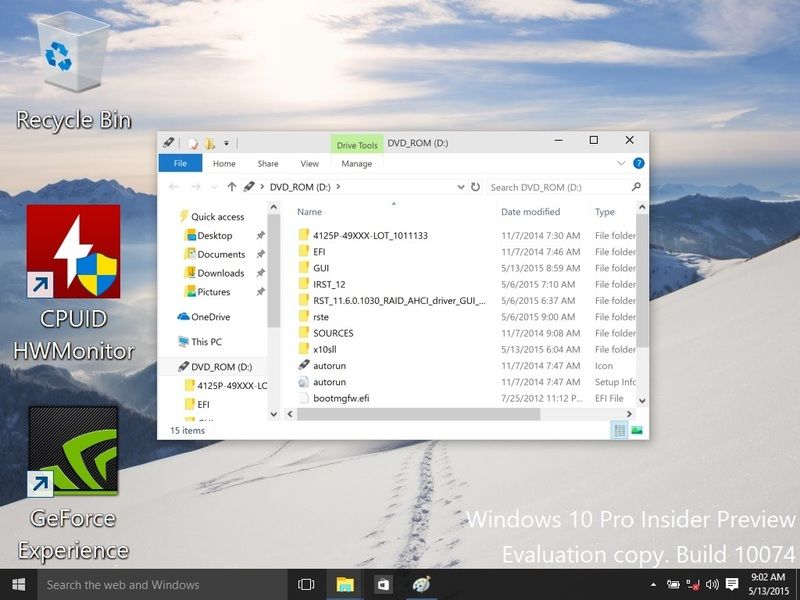Open the File menu tab
Image resolution: width=800 pixels, height=600 pixels.
pyautogui.click(x=180, y=164)
